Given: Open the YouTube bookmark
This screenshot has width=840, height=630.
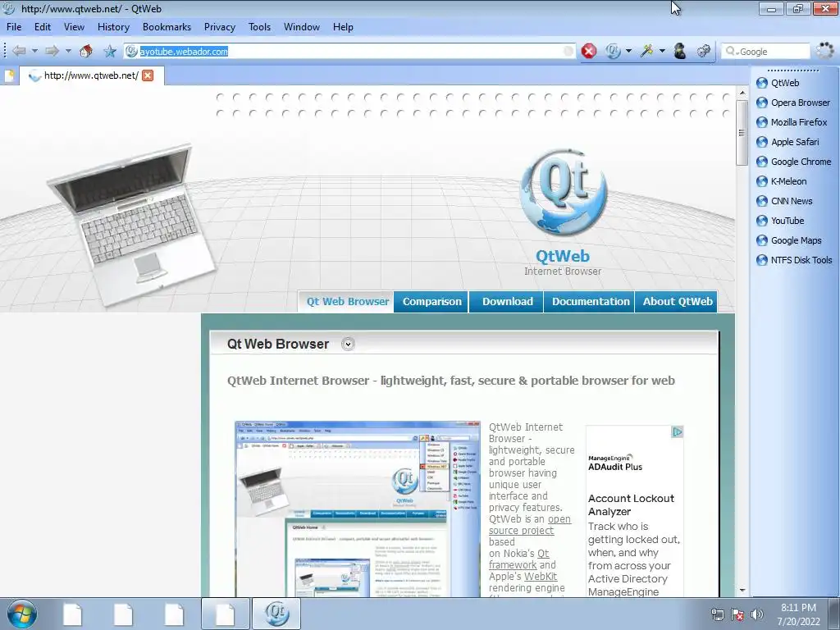Looking at the screenshot, I should 780,221.
